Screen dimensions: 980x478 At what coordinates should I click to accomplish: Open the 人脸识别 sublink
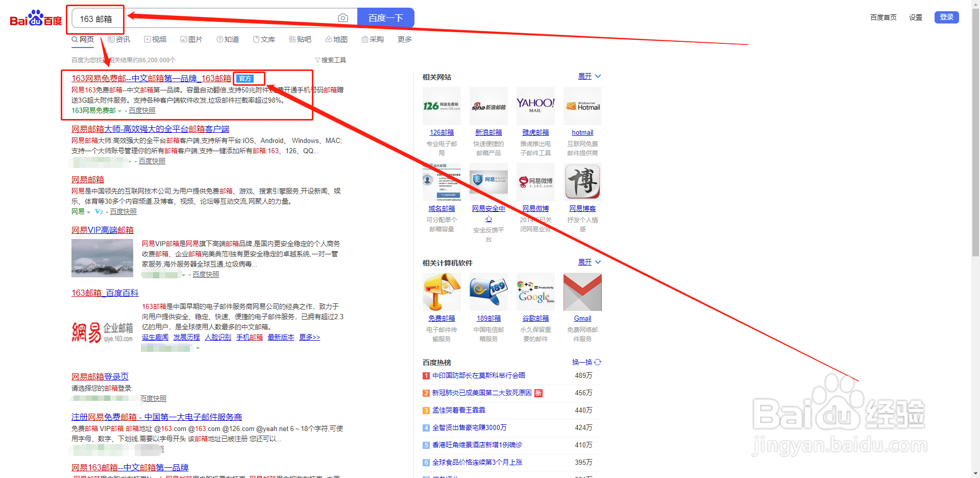click(218, 337)
